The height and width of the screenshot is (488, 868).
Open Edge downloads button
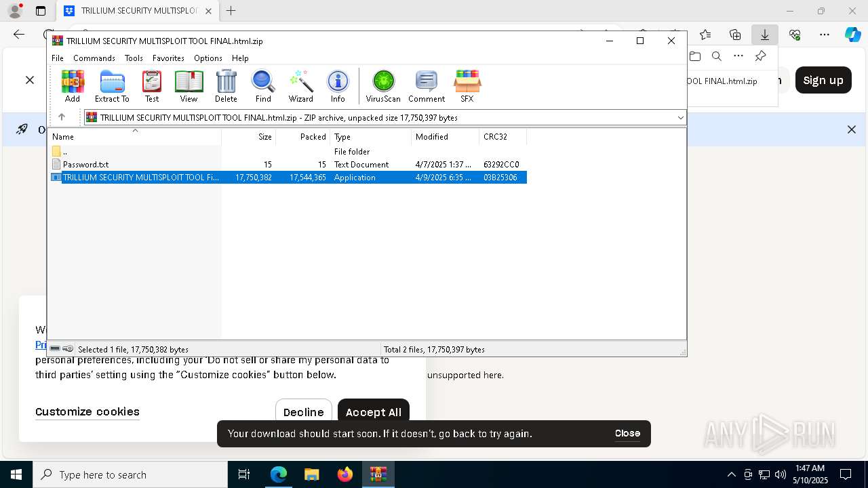pos(765,35)
